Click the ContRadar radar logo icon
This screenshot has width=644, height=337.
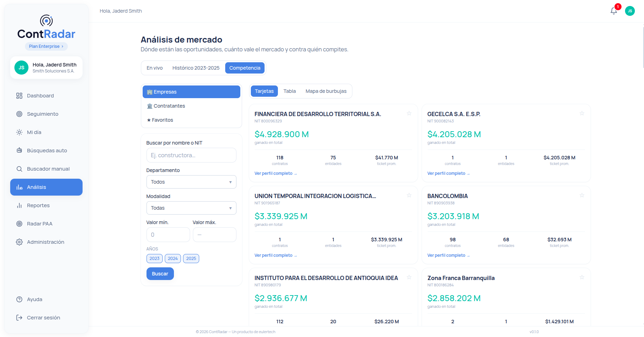pyautogui.click(x=46, y=21)
